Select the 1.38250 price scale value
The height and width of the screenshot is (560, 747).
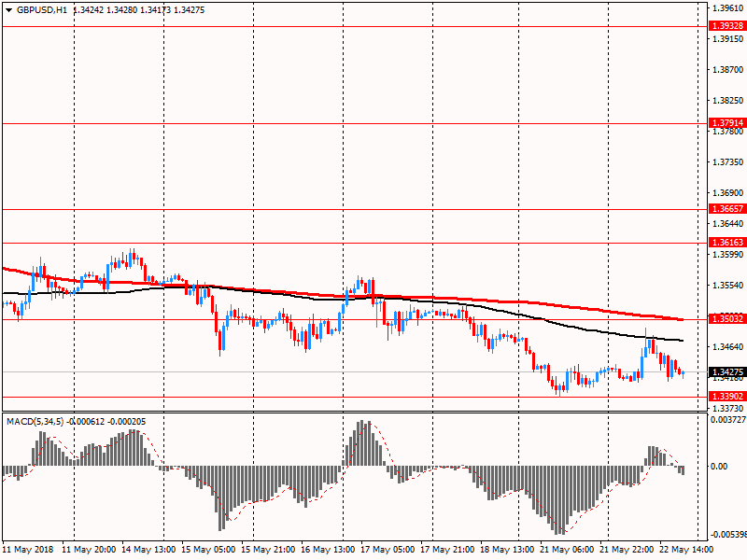pyautogui.click(x=727, y=101)
